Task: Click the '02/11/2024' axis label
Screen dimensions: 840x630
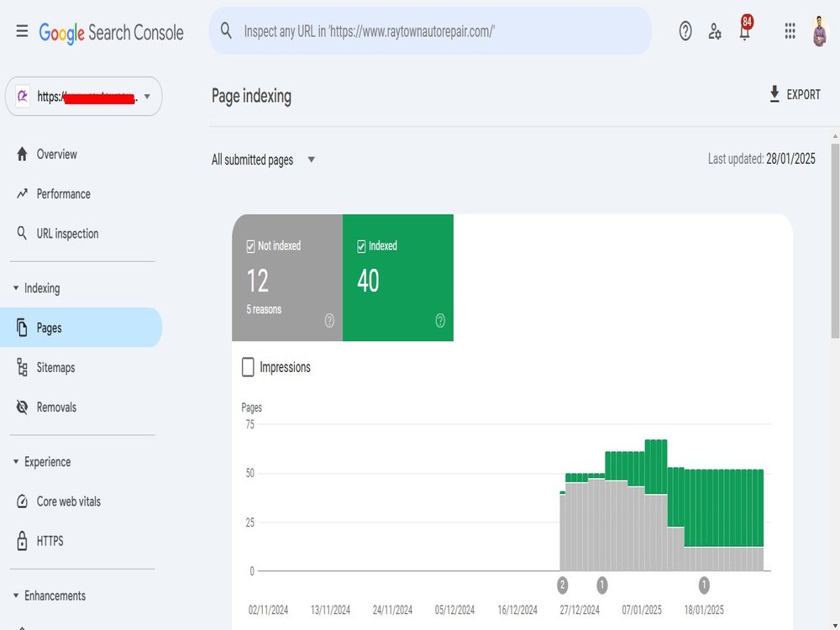Action: click(269, 610)
